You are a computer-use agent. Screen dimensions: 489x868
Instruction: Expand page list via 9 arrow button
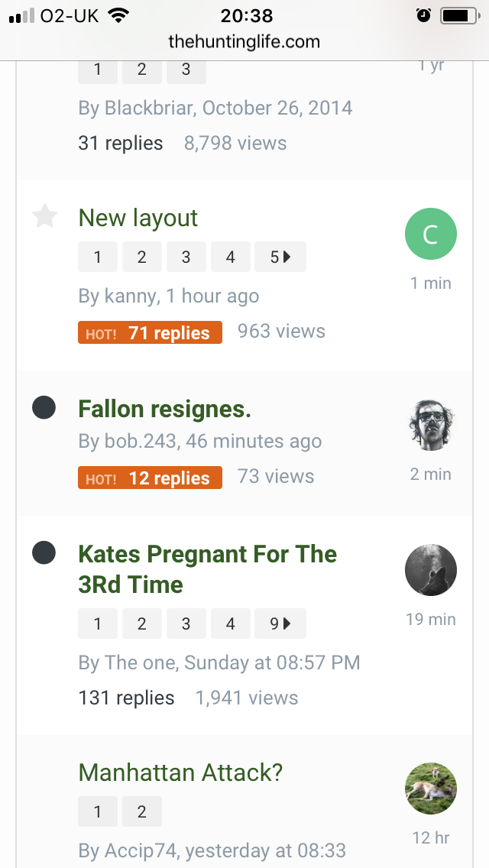click(x=280, y=623)
